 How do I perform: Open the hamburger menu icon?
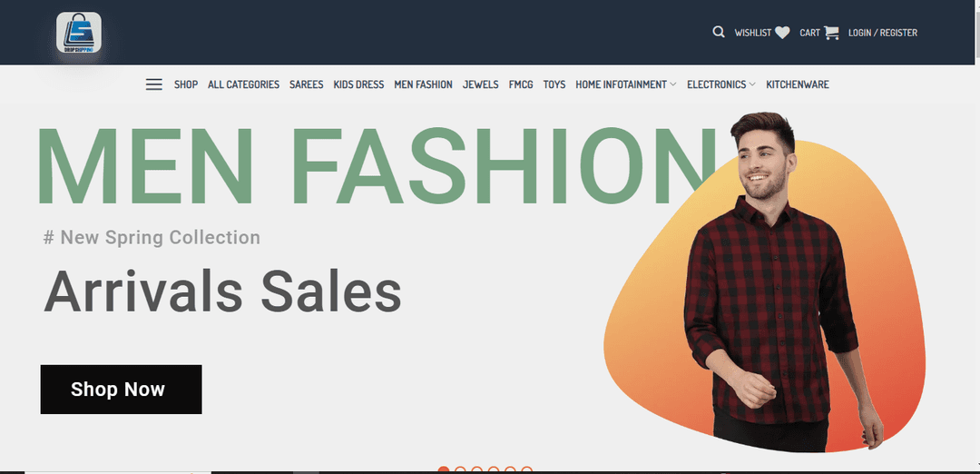pos(153,84)
